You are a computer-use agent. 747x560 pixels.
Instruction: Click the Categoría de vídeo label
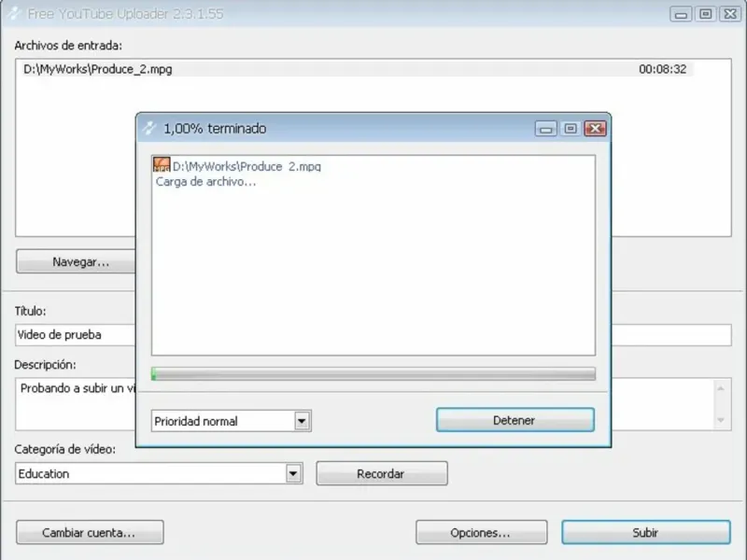pos(64,449)
